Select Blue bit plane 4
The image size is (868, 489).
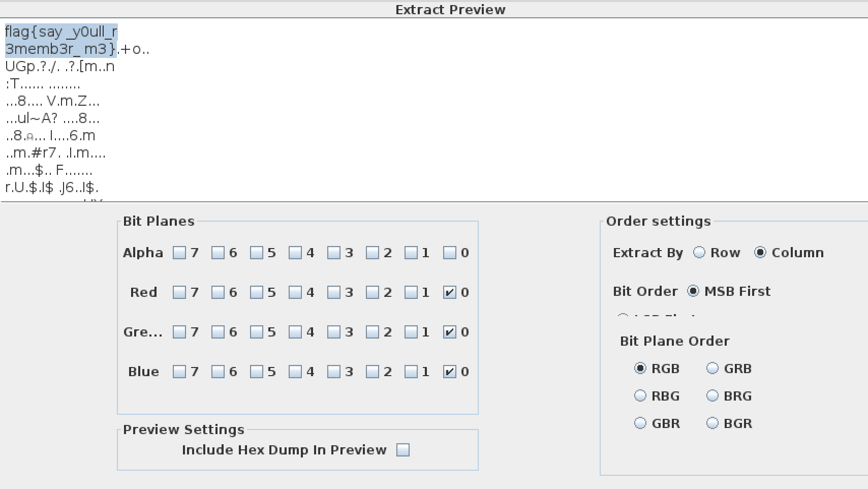[x=295, y=372]
